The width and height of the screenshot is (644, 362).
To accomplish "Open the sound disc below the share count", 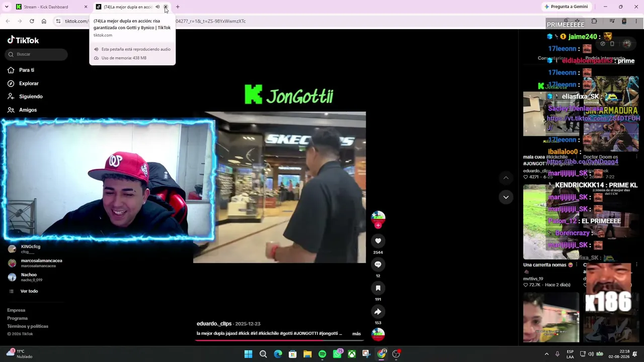I will click(x=378, y=334).
